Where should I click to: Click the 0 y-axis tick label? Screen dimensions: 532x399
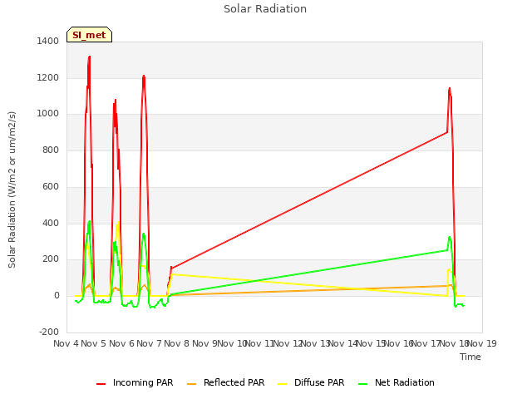click(57, 296)
